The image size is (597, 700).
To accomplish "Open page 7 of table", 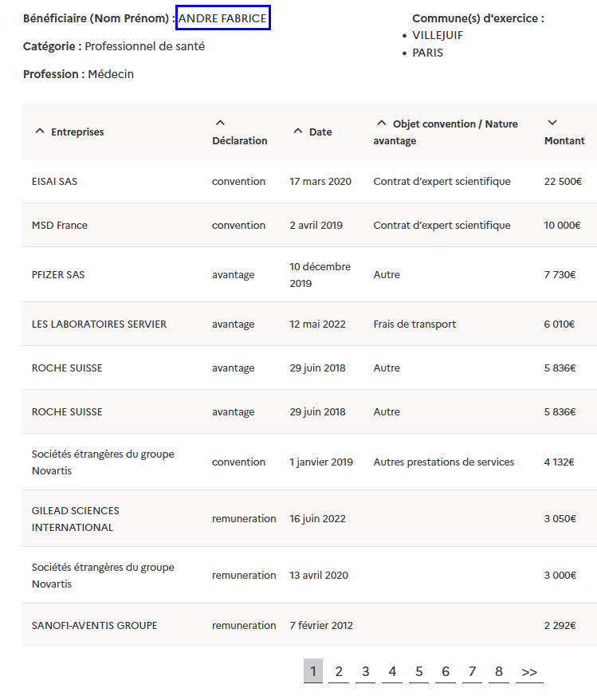I will [472, 671].
